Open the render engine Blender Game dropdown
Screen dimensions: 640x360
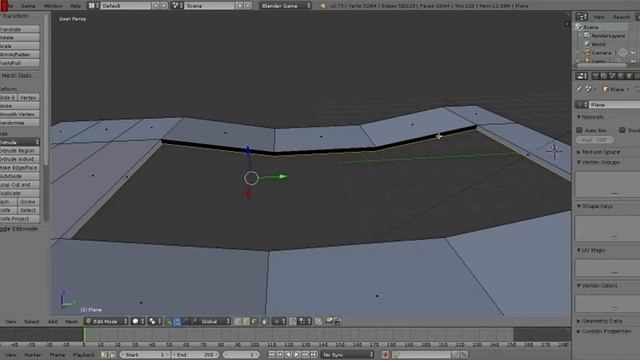(285, 6)
